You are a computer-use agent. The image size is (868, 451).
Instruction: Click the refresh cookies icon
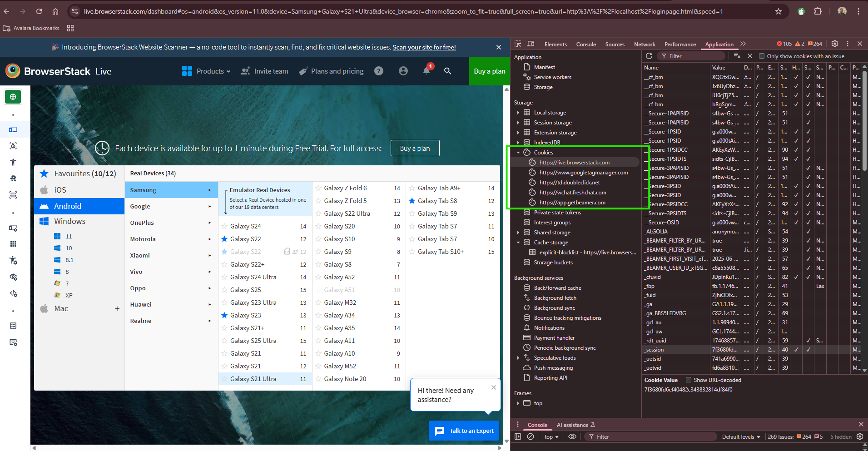click(649, 56)
